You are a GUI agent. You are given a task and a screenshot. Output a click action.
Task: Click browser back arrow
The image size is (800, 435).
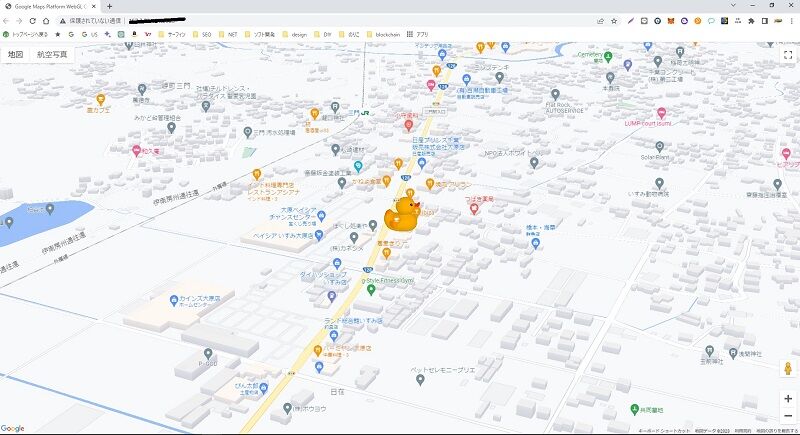pyautogui.click(x=6, y=21)
